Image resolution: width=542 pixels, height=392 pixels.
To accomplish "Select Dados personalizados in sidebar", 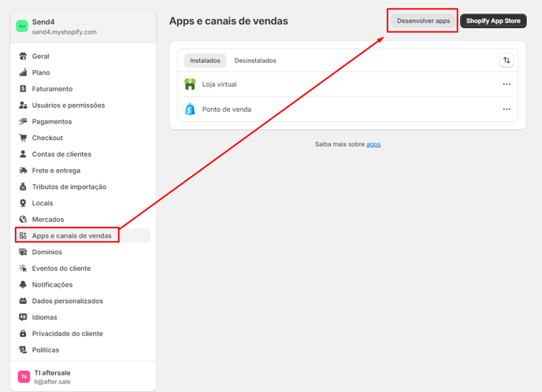I will [83, 301].
